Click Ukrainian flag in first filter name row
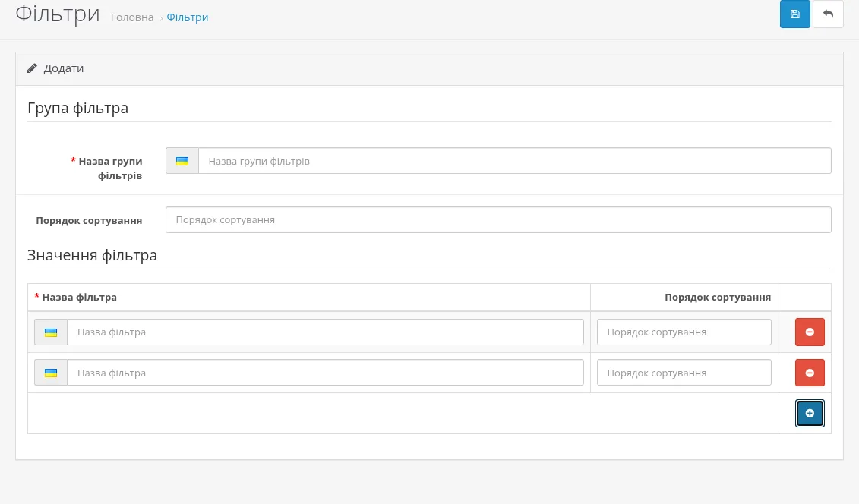The width and height of the screenshot is (859, 504). (x=51, y=332)
